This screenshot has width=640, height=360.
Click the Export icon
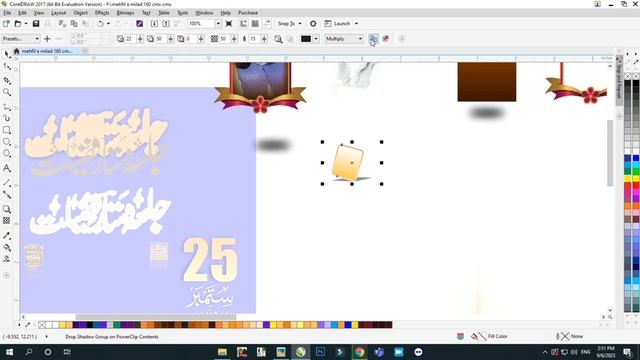166,24
